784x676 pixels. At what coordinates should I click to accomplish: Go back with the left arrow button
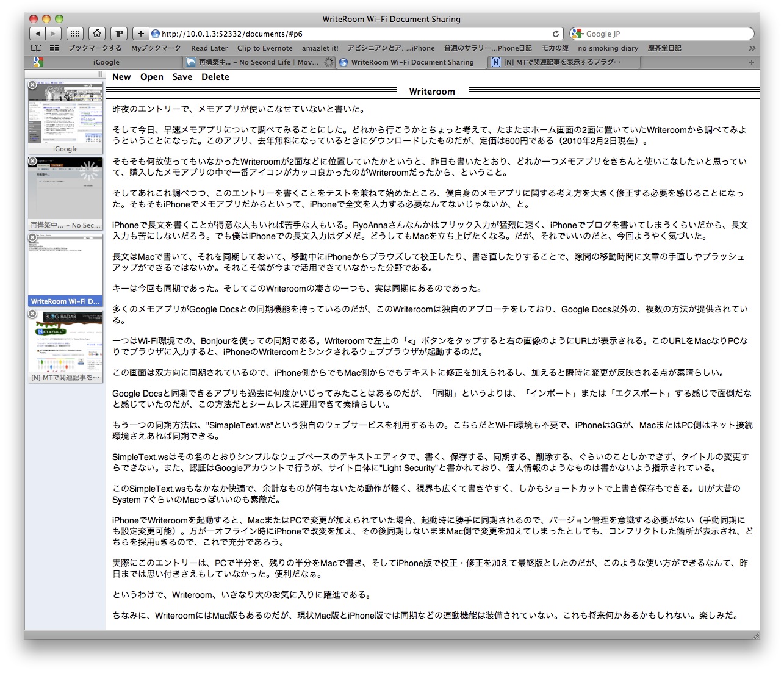38,34
